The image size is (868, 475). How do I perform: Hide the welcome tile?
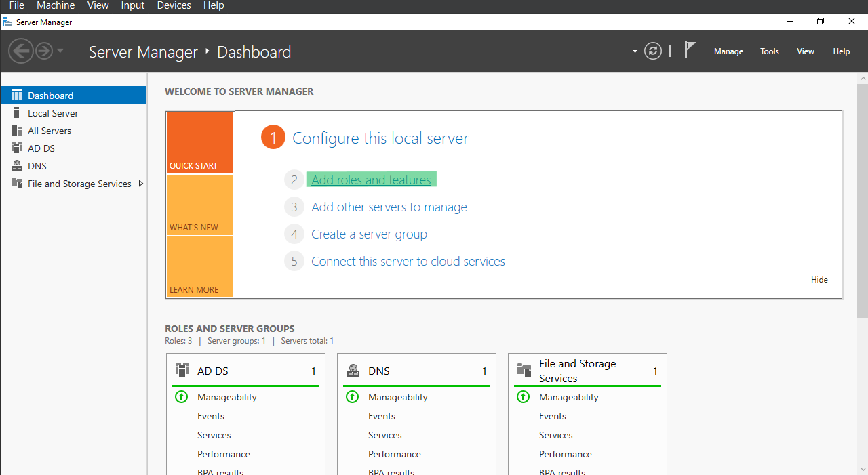819,280
